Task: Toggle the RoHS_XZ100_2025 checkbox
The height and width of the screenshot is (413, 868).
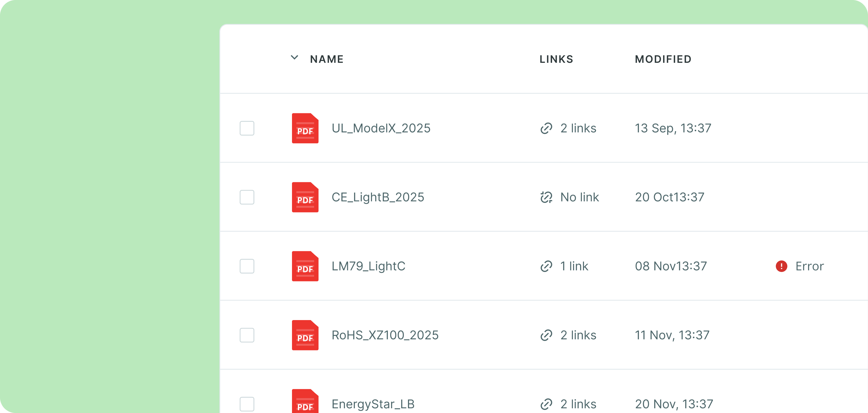Action: pos(247,335)
